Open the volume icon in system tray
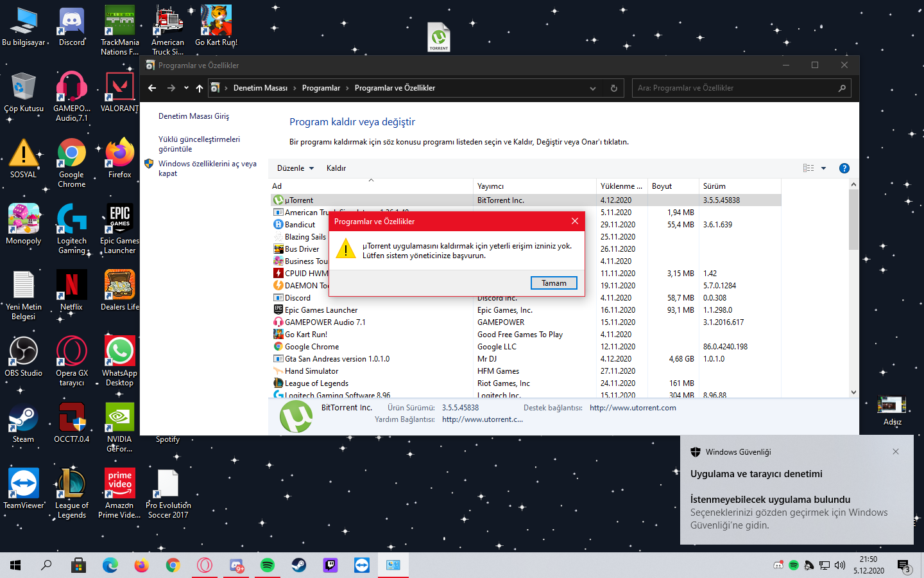The image size is (924, 578). (840, 565)
